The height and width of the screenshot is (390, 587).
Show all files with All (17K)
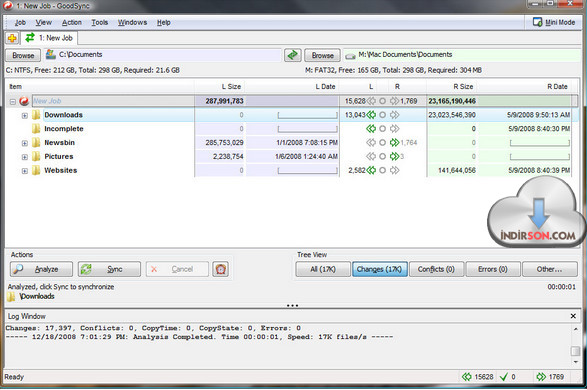click(x=323, y=269)
